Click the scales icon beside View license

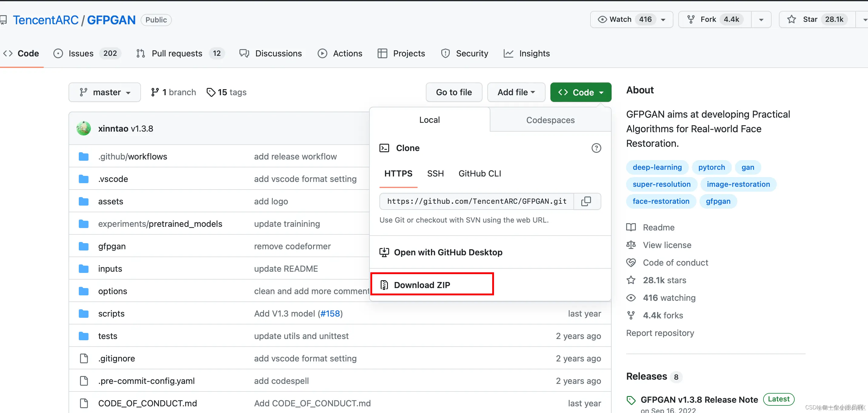pyautogui.click(x=631, y=245)
